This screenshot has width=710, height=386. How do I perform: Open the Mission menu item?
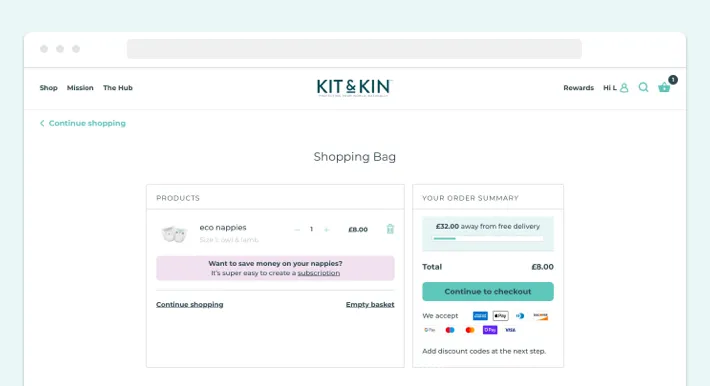[80, 88]
